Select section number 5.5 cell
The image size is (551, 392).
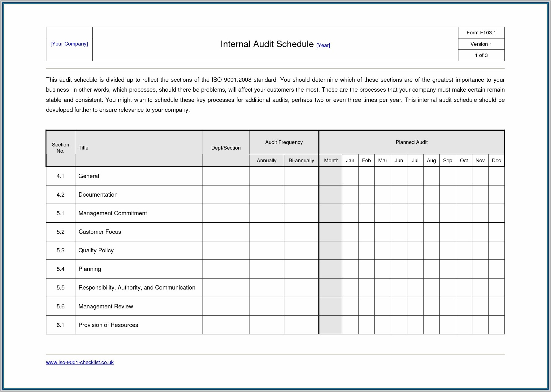[x=60, y=287]
